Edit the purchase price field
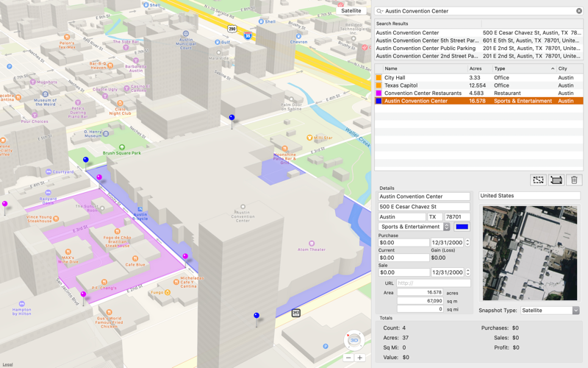Screen dimensions: 588x368 tap(404, 243)
